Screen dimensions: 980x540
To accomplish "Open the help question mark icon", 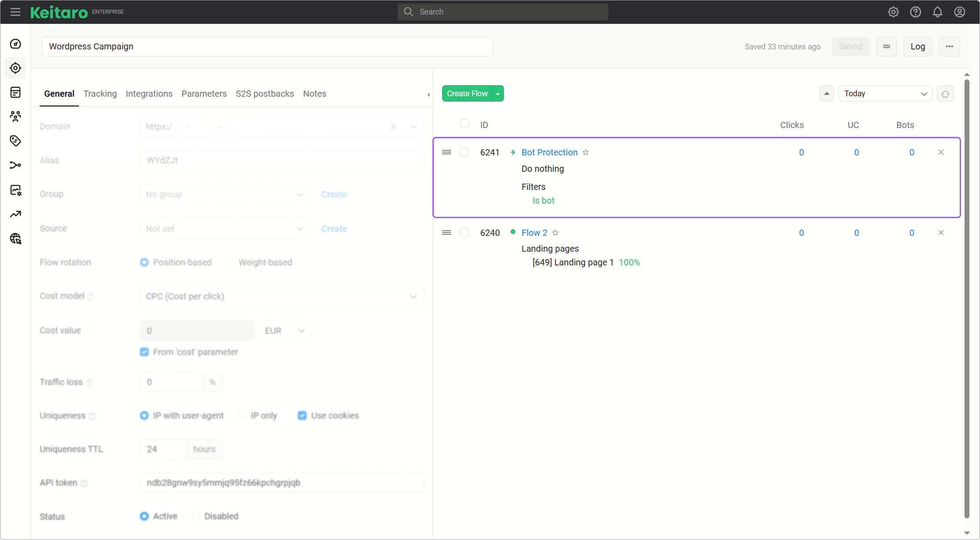I will (916, 12).
